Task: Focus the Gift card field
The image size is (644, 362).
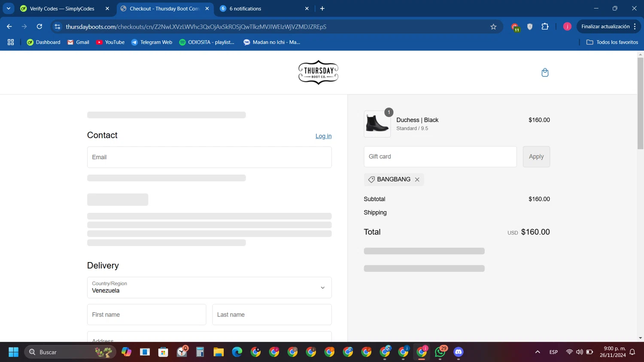Action: [440, 157]
